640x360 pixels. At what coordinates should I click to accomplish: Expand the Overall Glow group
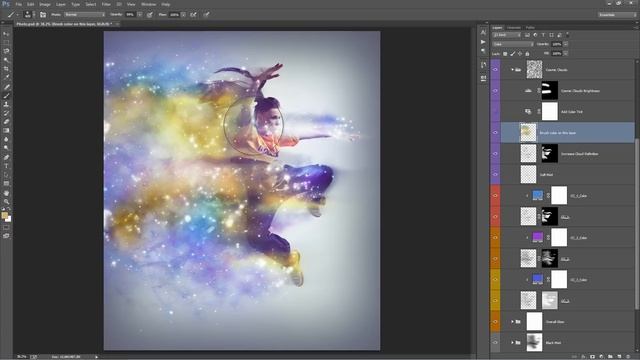[512, 322]
